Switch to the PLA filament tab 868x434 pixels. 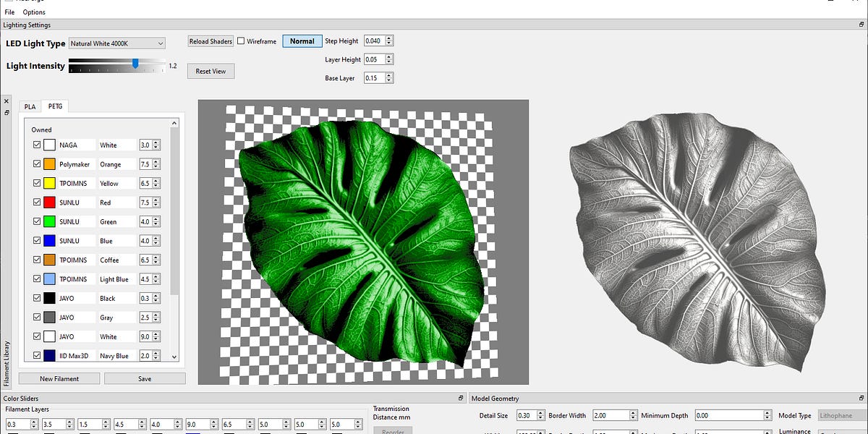pyautogui.click(x=30, y=106)
